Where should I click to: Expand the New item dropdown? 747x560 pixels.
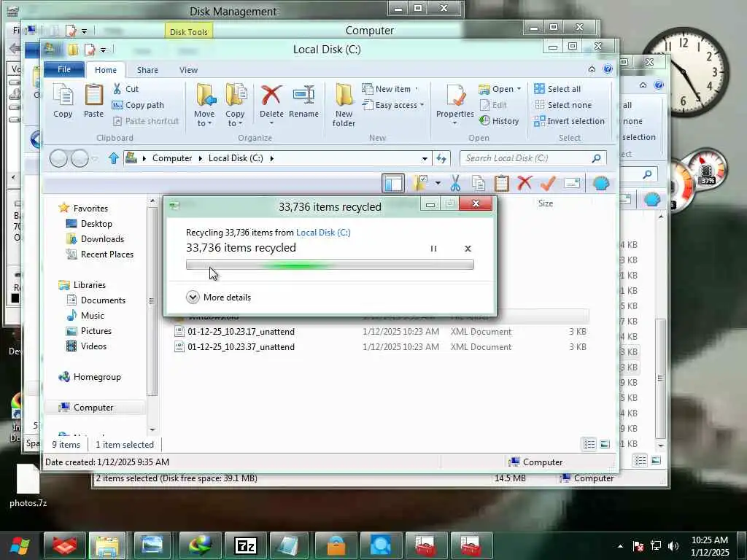tap(416, 89)
